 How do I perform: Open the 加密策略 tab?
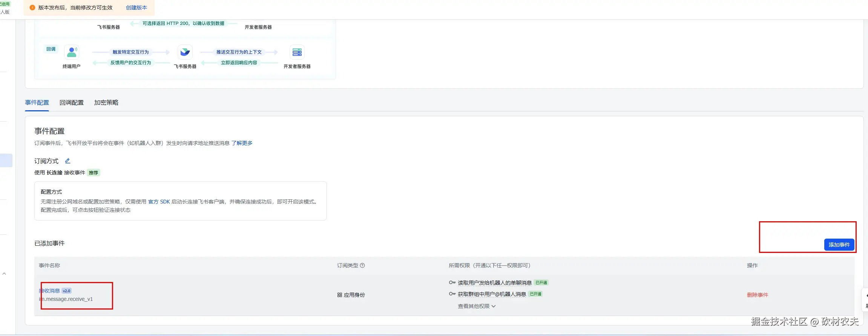click(106, 103)
